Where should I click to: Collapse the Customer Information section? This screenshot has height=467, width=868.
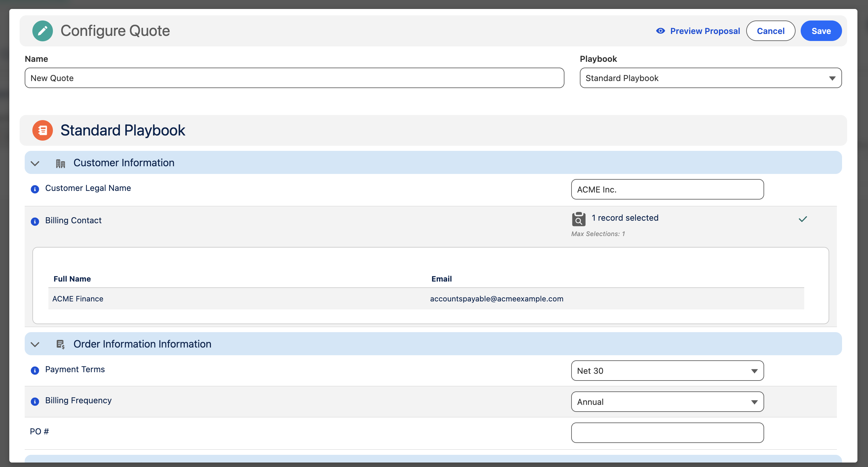[35, 164]
